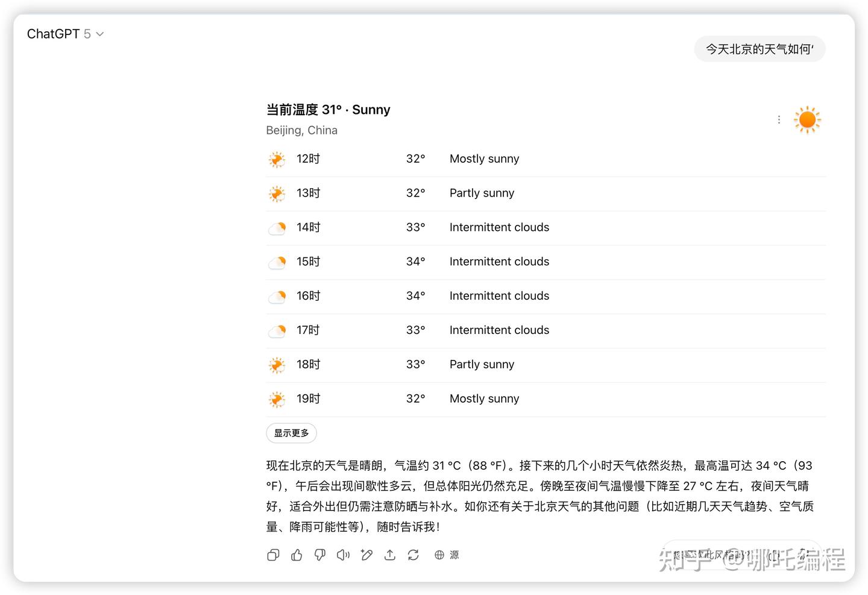Click the Beijing, China location label
The width and height of the screenshot is (868, 595).
coord(301,130)
